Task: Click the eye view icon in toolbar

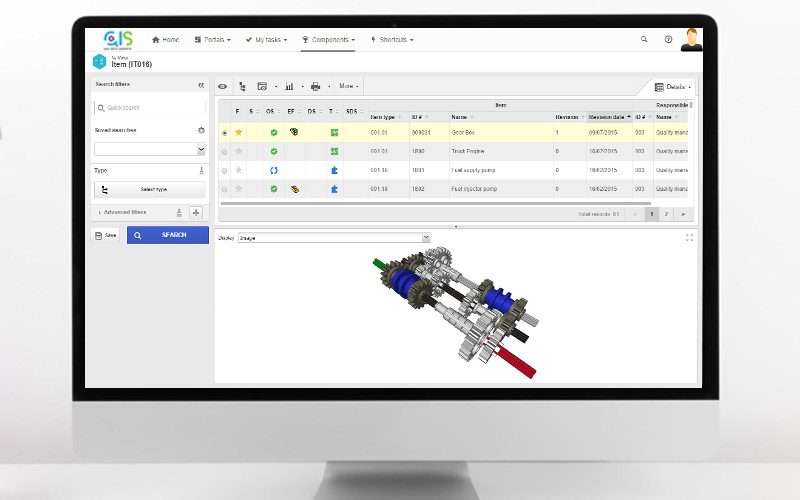Action: point(222,87)
